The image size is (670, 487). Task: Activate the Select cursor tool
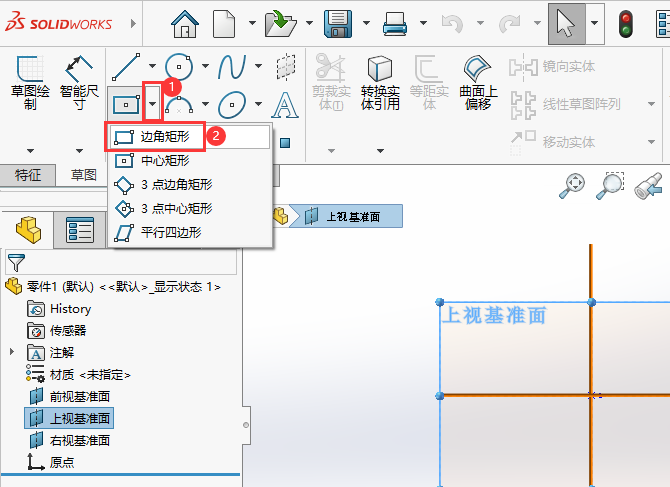coord(567,23)
